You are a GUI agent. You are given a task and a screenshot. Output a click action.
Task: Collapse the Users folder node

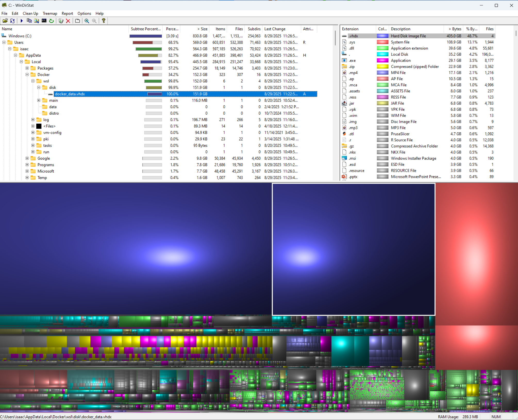tap(4, 42)
